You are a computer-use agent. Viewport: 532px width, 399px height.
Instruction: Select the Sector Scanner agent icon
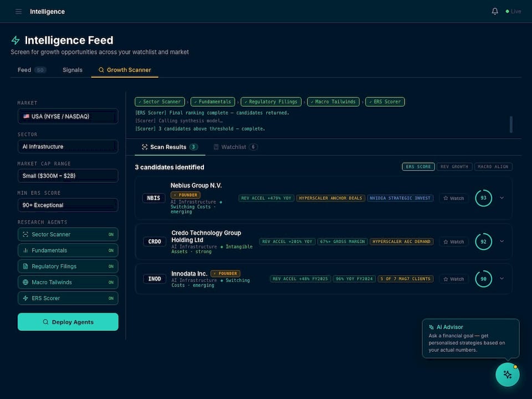[24, 234]
